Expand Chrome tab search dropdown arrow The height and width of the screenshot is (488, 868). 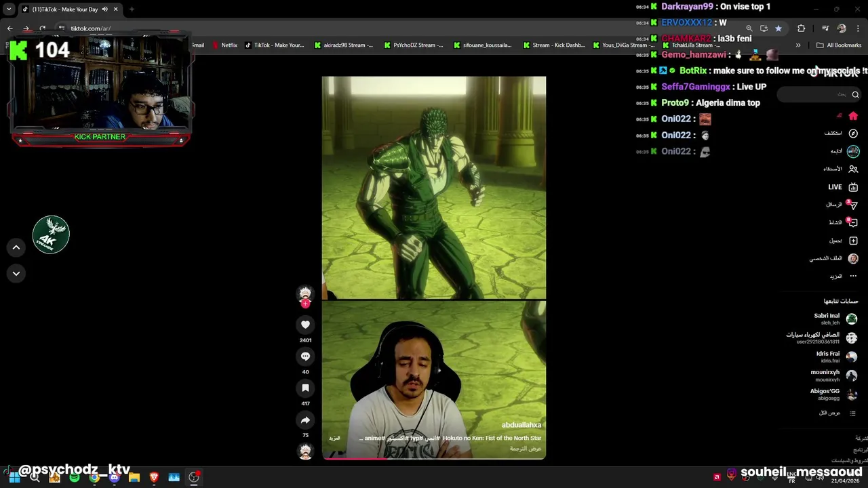tap(9, 9)
